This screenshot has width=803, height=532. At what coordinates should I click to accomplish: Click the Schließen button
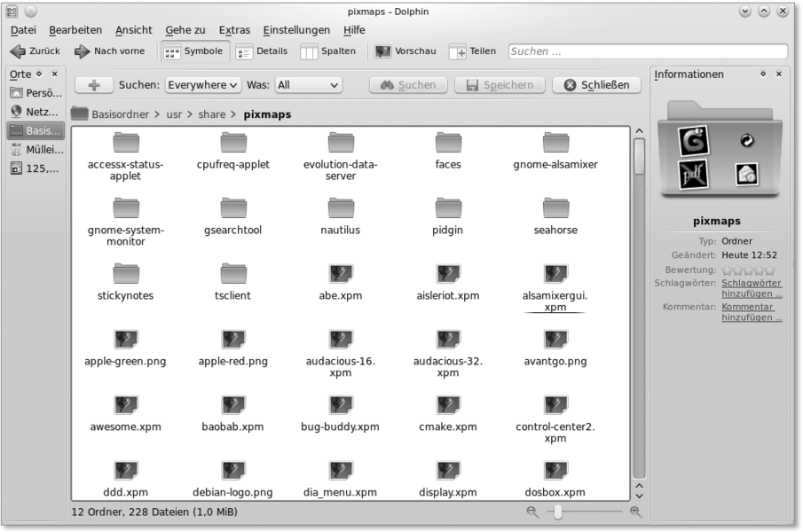596,85
